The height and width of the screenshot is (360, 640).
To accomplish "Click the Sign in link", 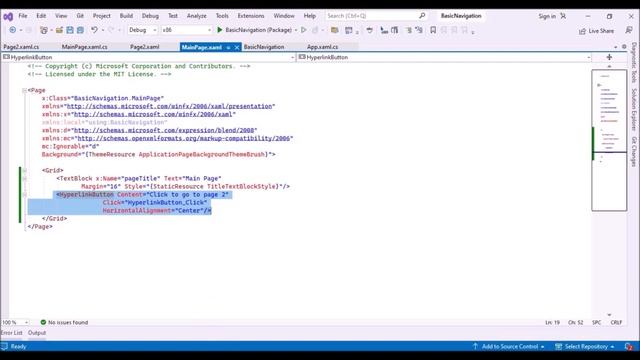I will pyautogui.click(x=547, y=16).
